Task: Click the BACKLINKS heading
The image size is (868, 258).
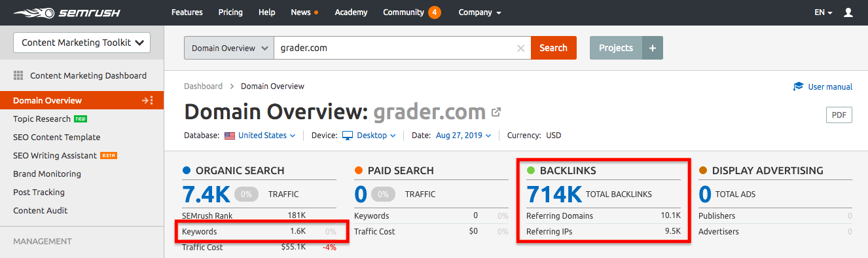Action: pos(568,170)
